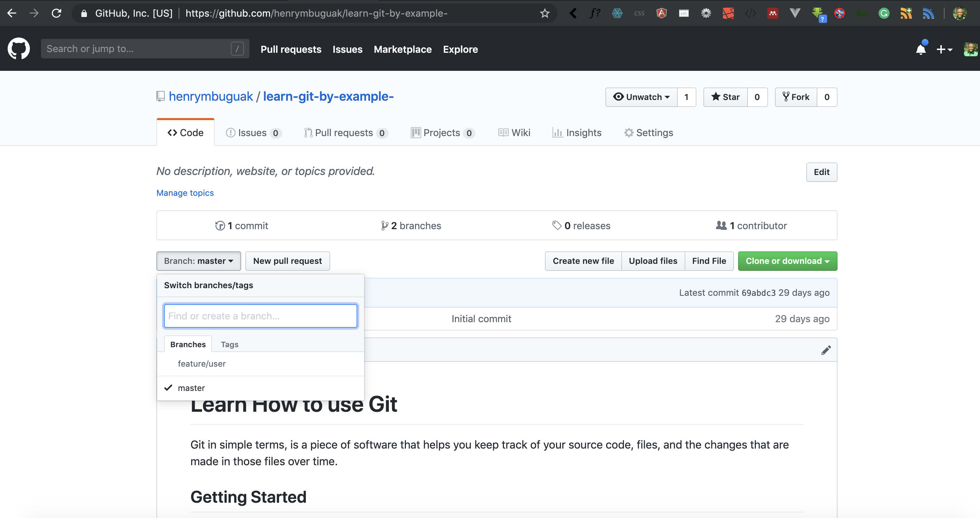
Task: View the 1 commit history
Action: tap(241, 226)
